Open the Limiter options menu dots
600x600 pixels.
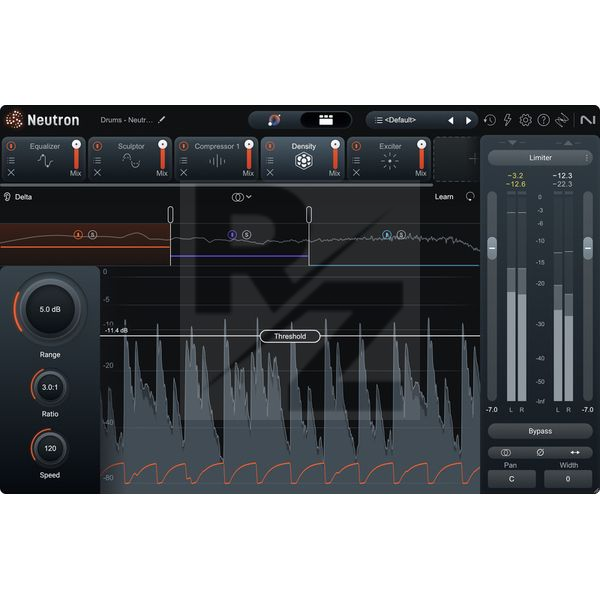point(586,158)
